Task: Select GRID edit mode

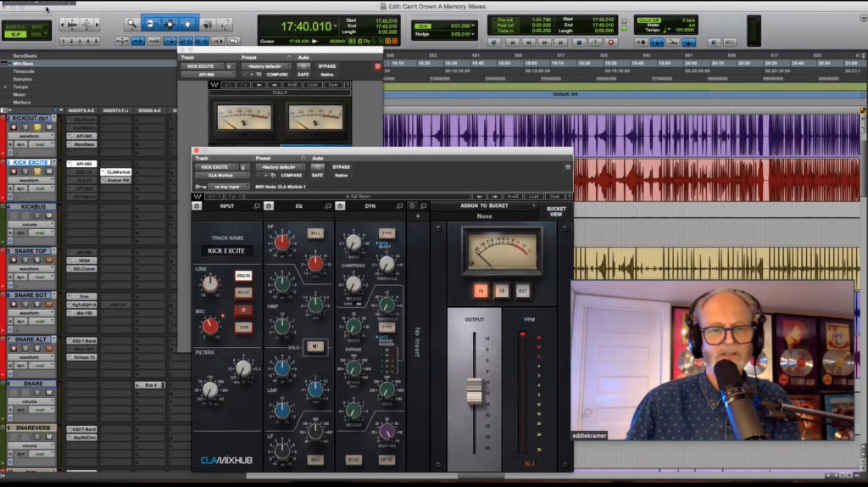Action: pyautogui.click(x=37, y=34)
